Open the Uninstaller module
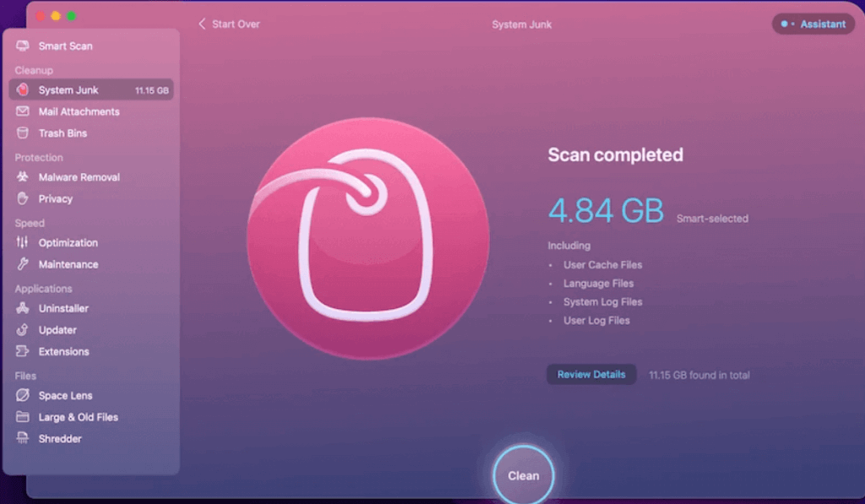The width and height of the screenshot is (865, 504). (91, 308)
